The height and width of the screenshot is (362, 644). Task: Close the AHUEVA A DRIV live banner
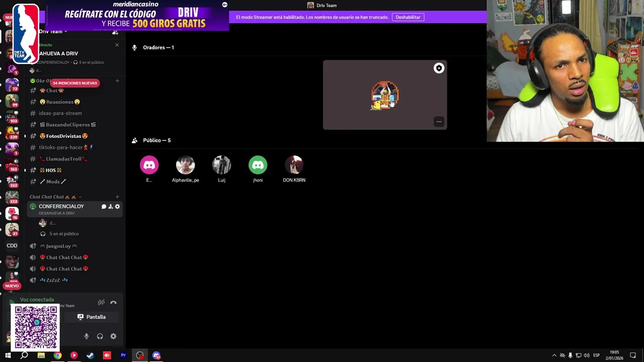click(x=117, y=45)
